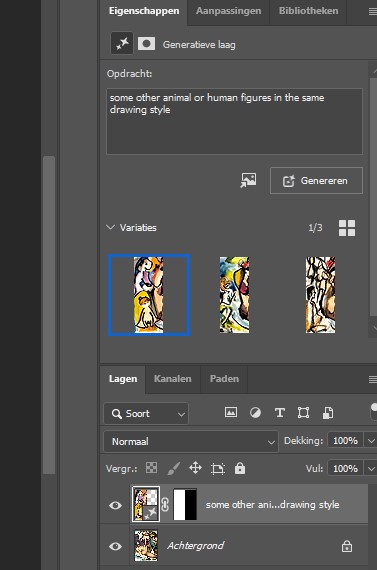
Task: Switch Variaties to grid view
Action: 347,228
